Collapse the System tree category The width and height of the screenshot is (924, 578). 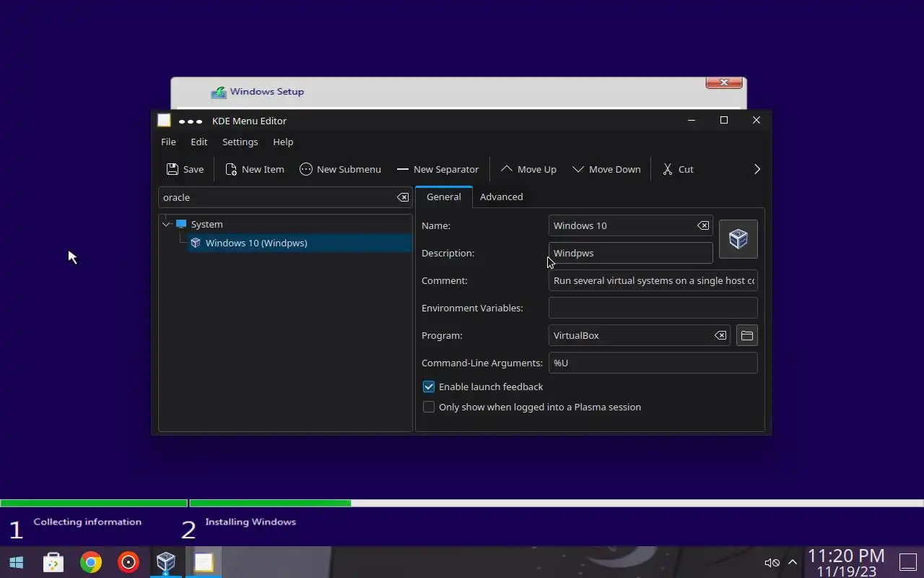[166, 224]
